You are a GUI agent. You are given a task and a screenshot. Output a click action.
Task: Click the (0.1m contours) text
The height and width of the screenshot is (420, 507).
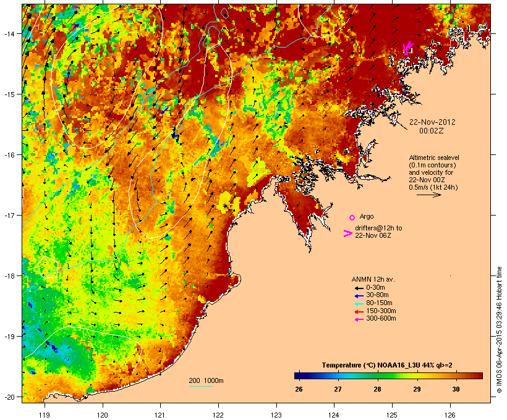click(x=432, y=166)
